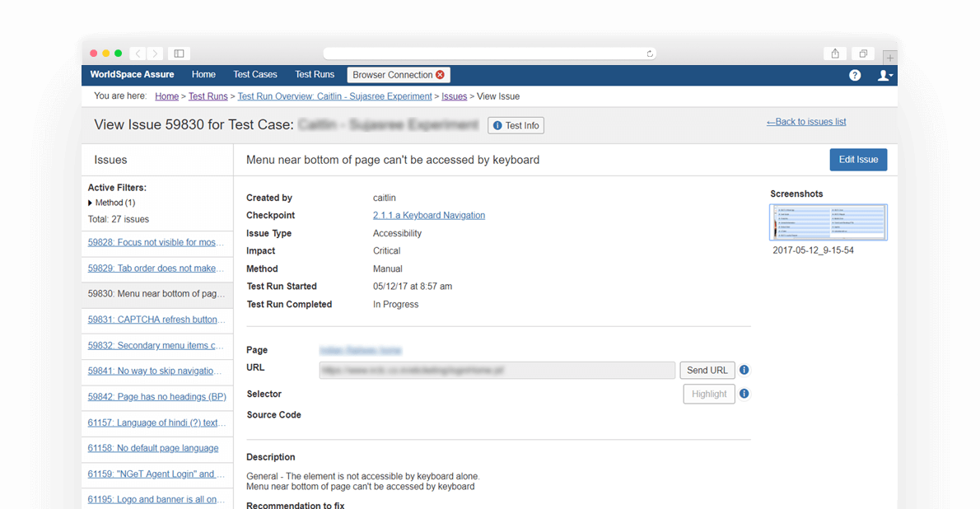Image resolution: width=980 pixels, height=509 pixels.
Task: Add a new browser tab
Action: click(890, 58)
